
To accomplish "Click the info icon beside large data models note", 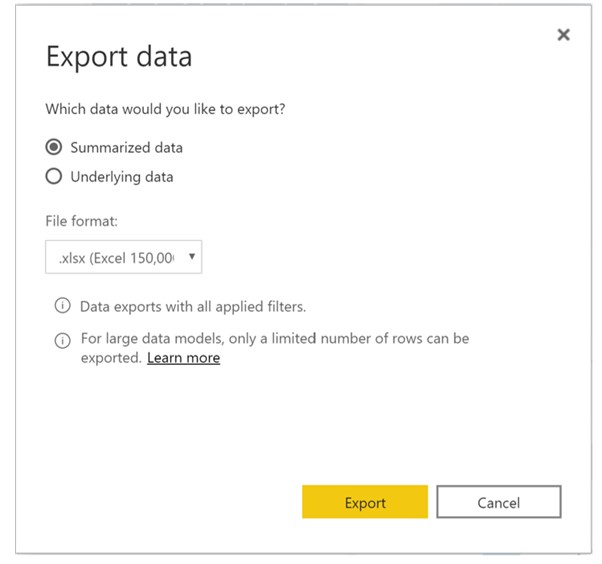I will tap(62, 340).
